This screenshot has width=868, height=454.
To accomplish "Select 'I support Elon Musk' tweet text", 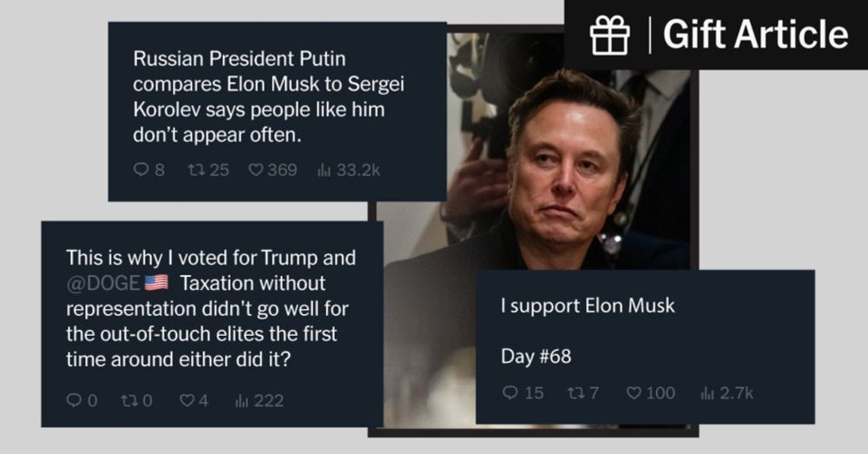I will (x=588, y=306).
